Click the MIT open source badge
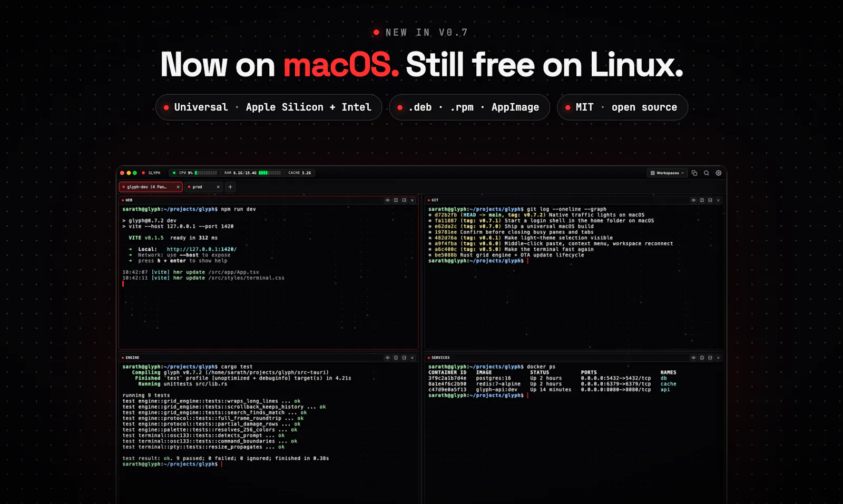843x504 pixels. click(x=622, y=107)
